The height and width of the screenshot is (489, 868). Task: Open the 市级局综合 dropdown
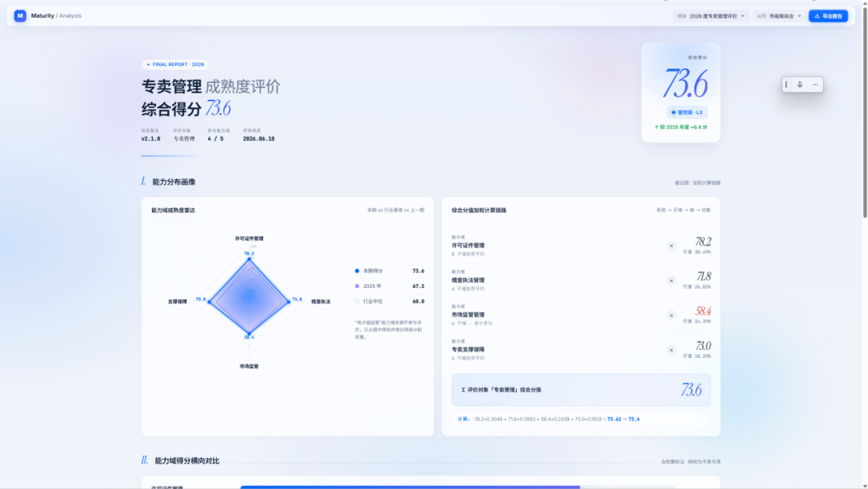coord(780,16)
